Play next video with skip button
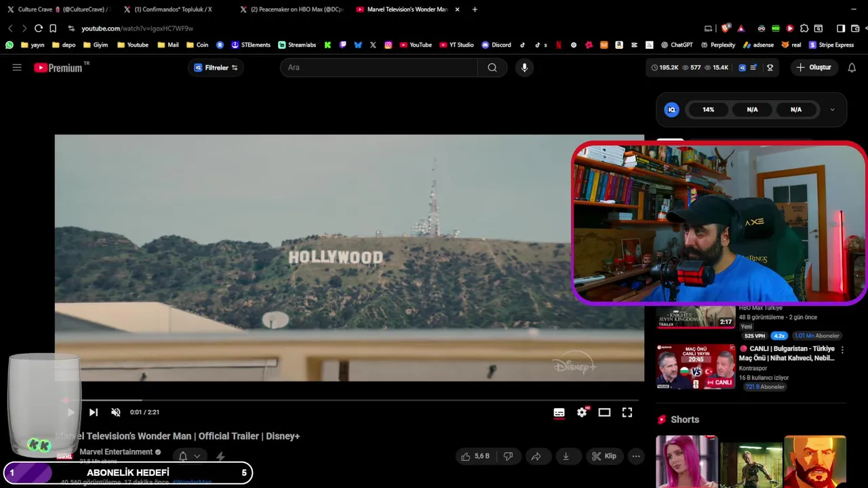Viewport: 868px width, 488px height. (94, 412)
